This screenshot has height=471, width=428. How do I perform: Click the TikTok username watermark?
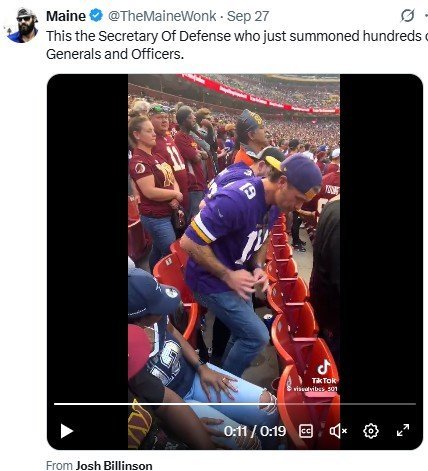click(312, 389)
